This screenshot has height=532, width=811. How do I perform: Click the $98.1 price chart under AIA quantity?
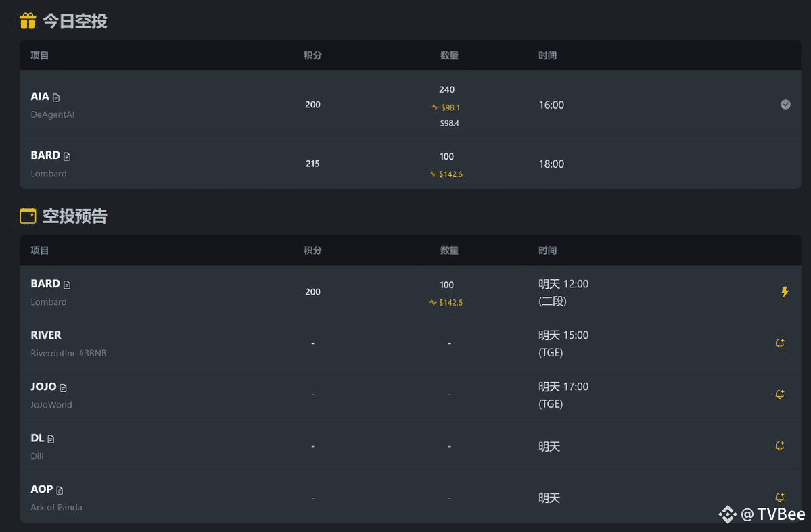445,107
